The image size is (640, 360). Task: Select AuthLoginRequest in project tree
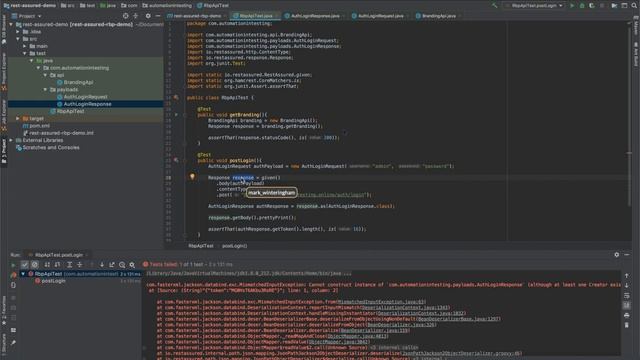(x=85, y=97)
